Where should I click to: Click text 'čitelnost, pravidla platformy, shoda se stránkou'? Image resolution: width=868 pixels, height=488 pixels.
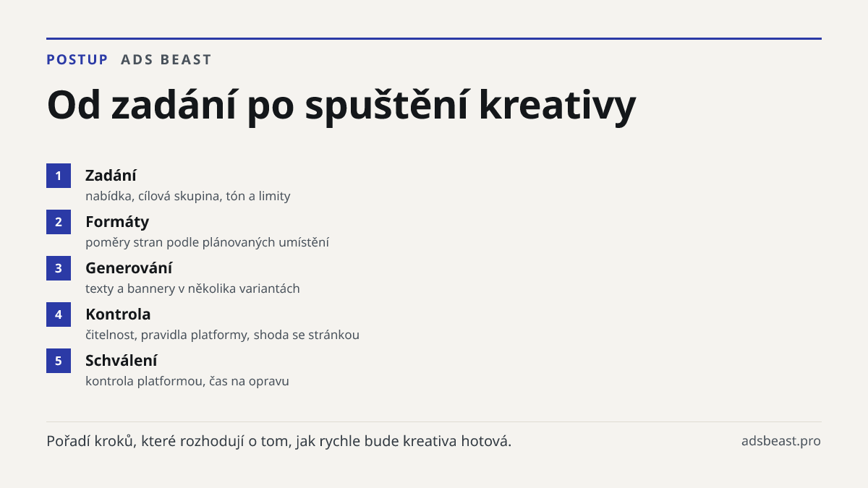222,335
